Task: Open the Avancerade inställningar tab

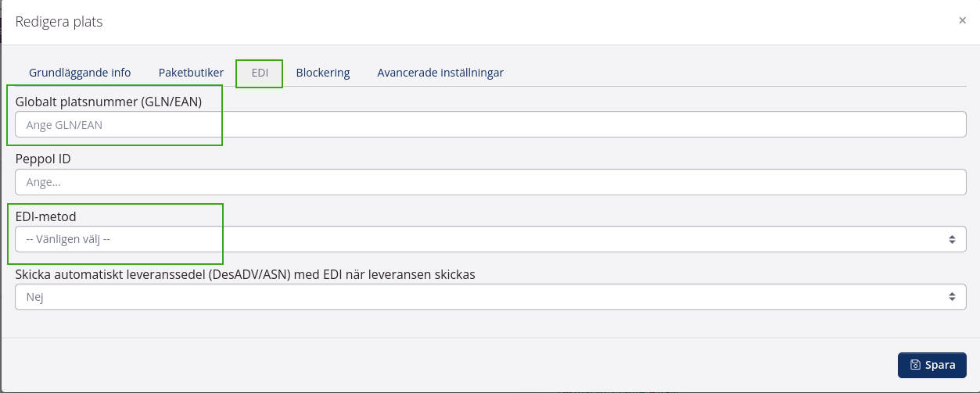Action: pos(440,73)
